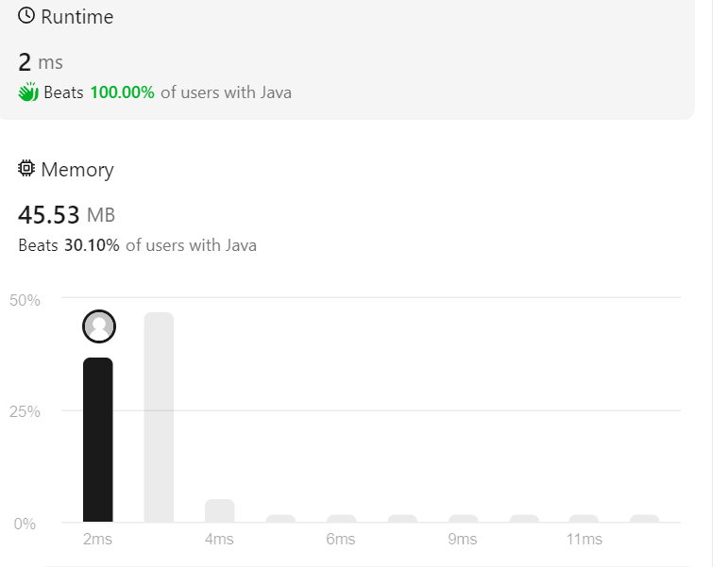Select the tiny bar above the 11ms label
The height and width of the screenshot is (567, 728).
click(x=584, y=518)
